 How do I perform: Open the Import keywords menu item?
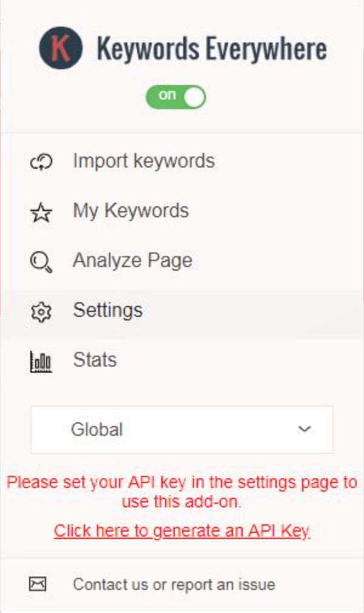[x=182, y=161]
